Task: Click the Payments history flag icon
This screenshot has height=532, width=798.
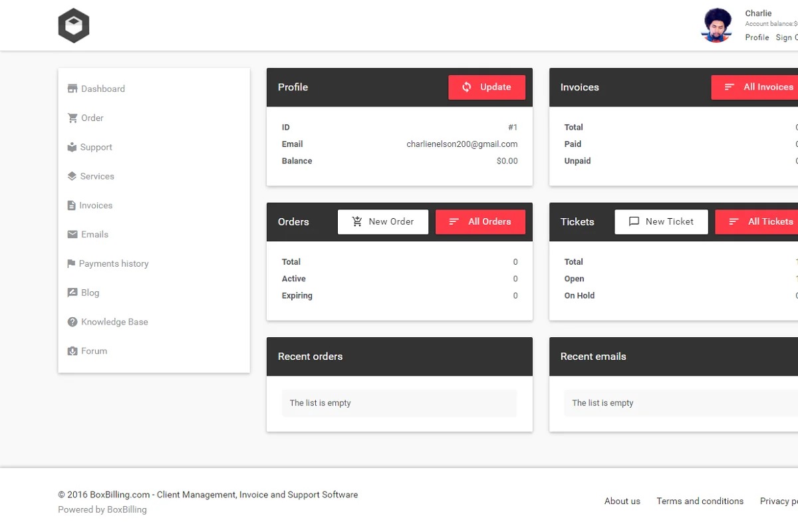Action: [x=71, y=264]
